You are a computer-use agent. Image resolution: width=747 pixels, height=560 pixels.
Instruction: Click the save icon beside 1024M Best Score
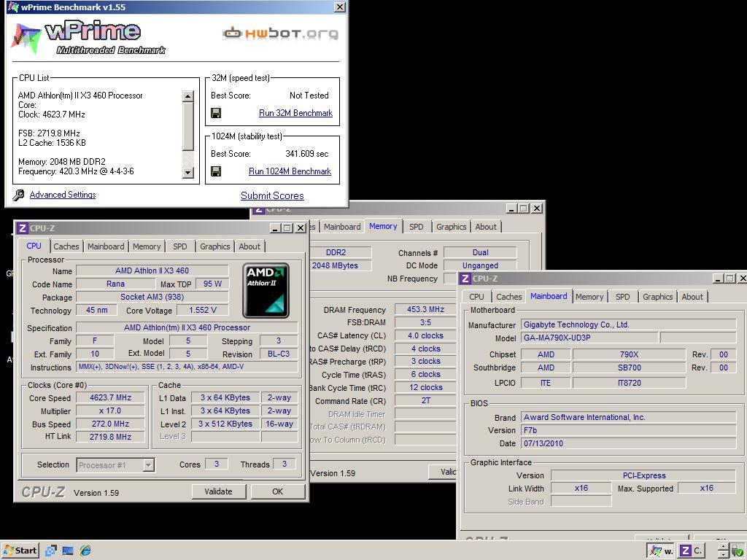point(216,171)
